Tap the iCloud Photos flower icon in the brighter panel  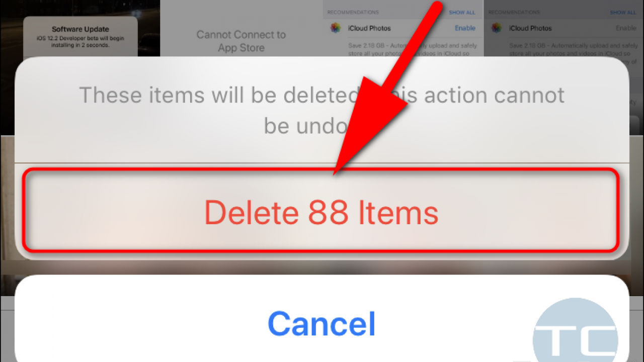pyautogui.click(x=335, y=28)
